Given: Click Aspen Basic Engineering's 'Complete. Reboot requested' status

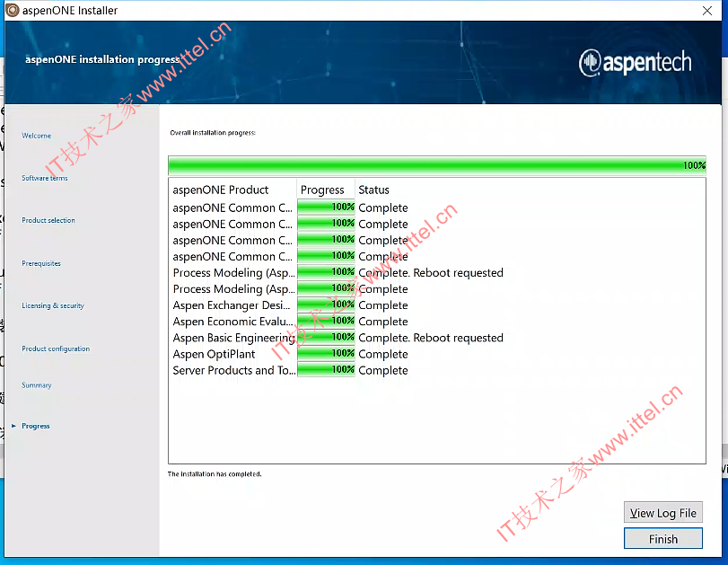Looking at the screenshot, I should coord(431,338).
